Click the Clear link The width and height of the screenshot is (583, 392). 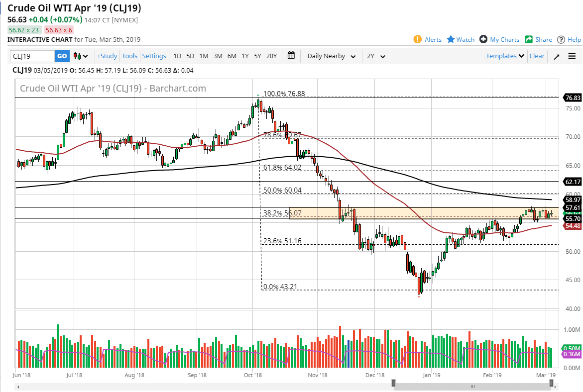[x=537, y=56]
